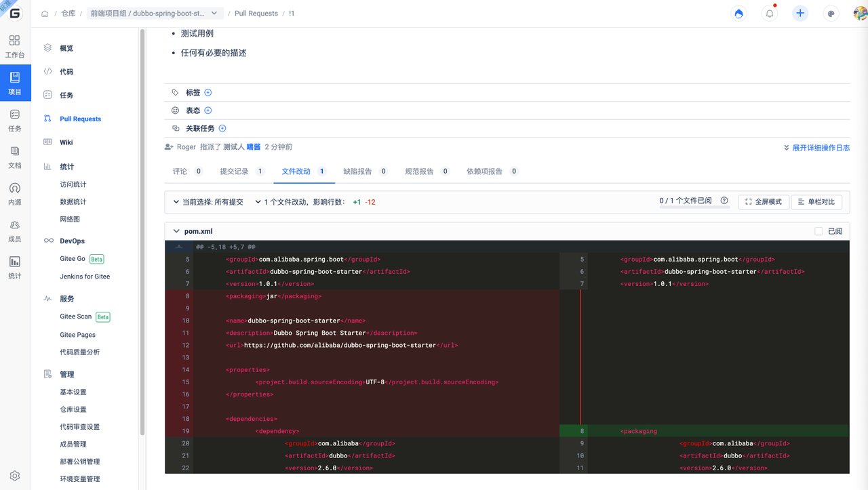Click the 全屏模式 button
Screen dimensions: 868x490
pos(764,202)
